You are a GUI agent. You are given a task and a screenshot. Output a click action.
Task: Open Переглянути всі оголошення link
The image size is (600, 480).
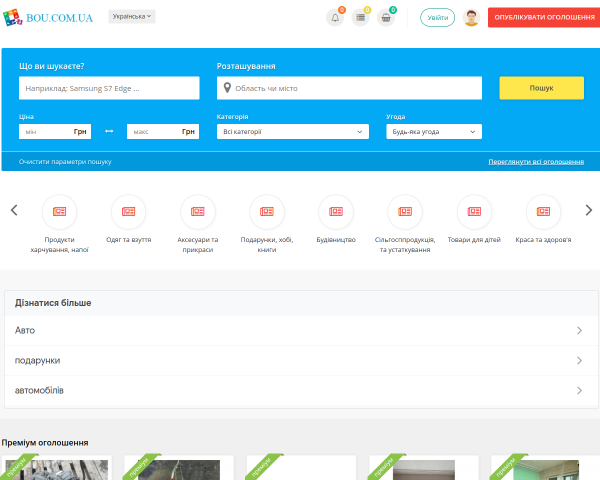pyautogui.click(x=536, y=162)
